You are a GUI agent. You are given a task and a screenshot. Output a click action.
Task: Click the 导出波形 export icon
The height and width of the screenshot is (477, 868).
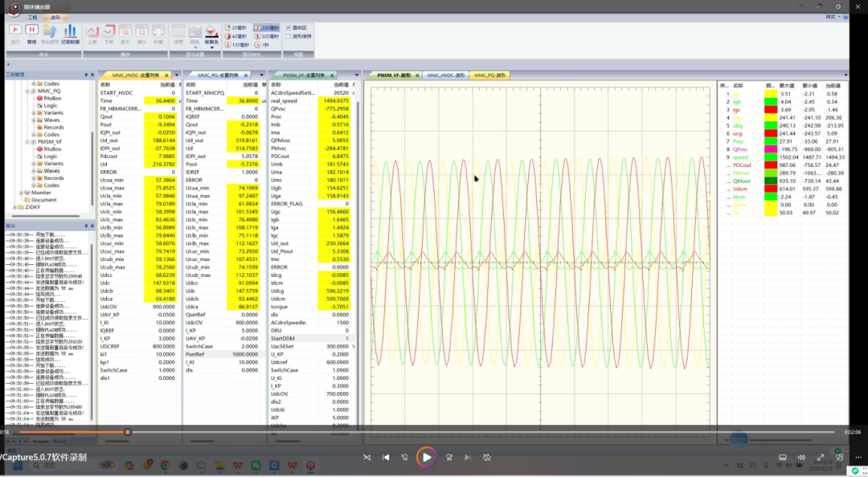[x=50, y=31]
